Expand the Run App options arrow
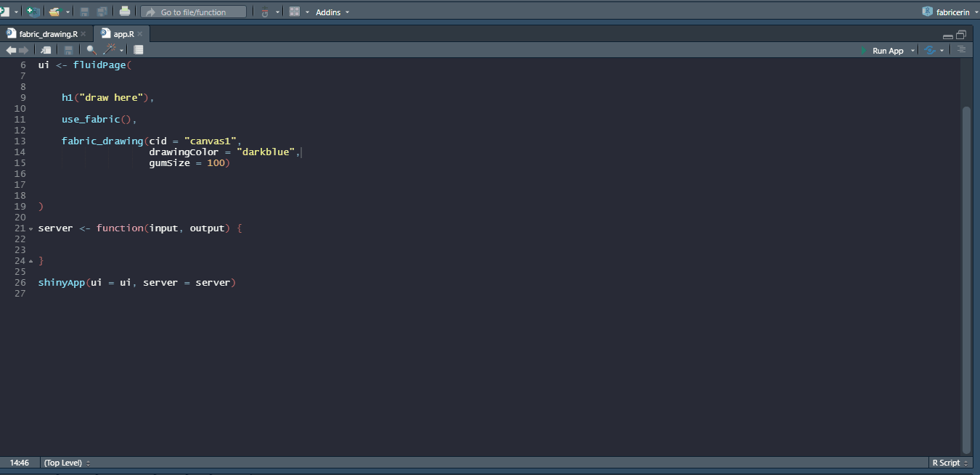 coord(912,51)
